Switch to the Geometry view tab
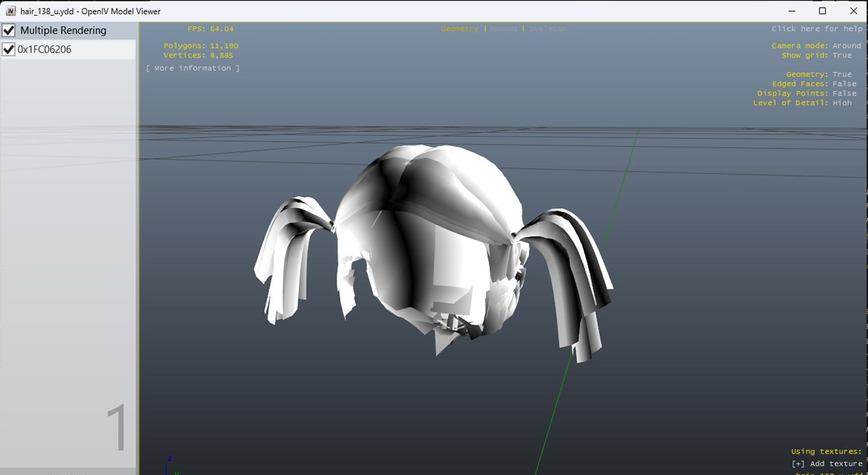 [460, 28]
